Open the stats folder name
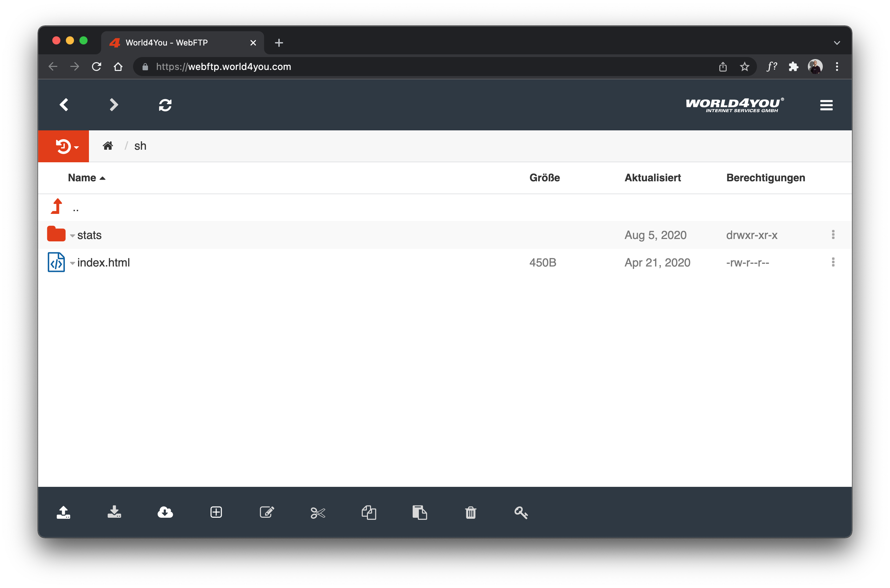Image resolution: width=890 pixels, height=588 pixels. coord(89,235)
